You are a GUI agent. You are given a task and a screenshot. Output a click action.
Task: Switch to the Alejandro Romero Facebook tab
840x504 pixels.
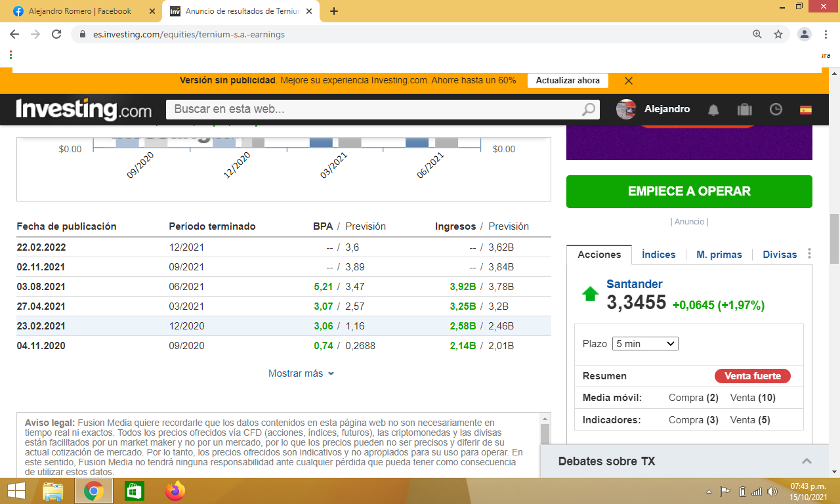point(81,11)
